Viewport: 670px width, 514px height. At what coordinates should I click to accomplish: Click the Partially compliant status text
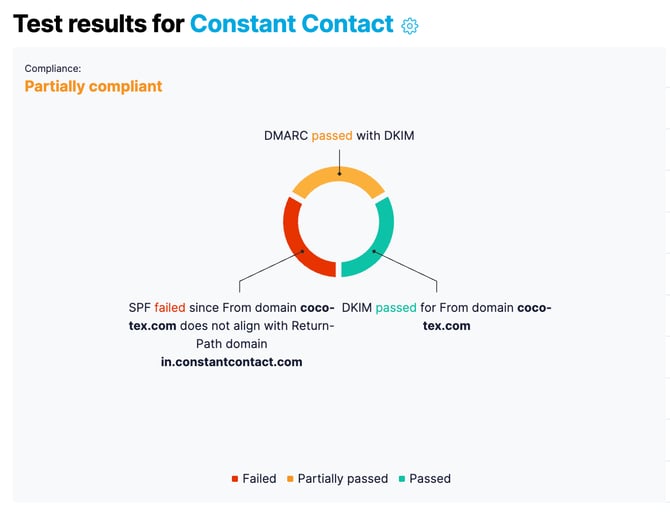click(x=93, y=87)
